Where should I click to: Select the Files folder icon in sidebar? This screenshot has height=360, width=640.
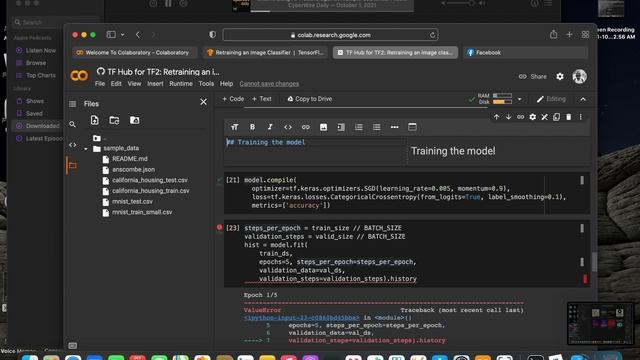click(73, 165)
